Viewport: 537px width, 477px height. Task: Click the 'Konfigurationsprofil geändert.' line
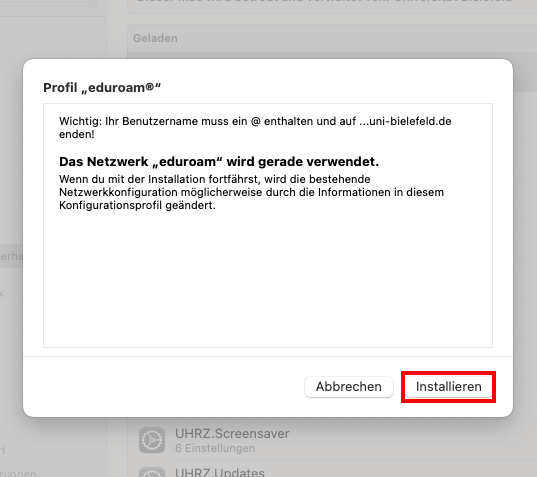pyautogui.click(x=137, y=205)
